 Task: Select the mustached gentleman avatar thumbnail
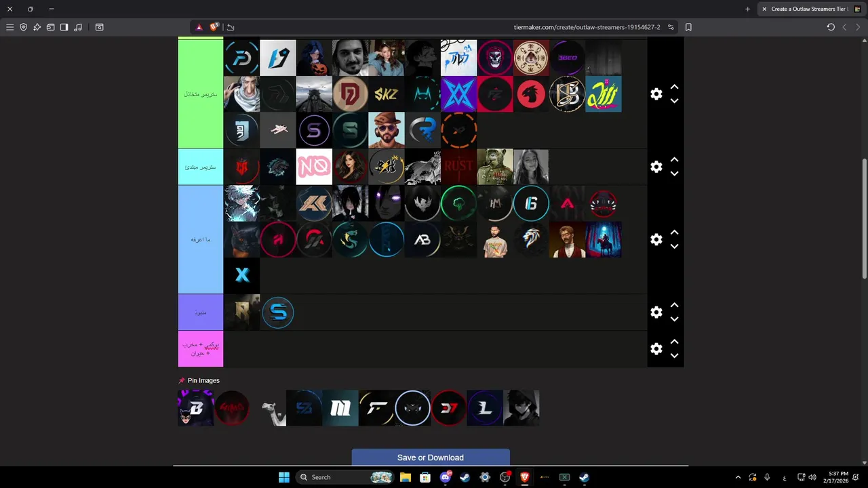point(567,239)
